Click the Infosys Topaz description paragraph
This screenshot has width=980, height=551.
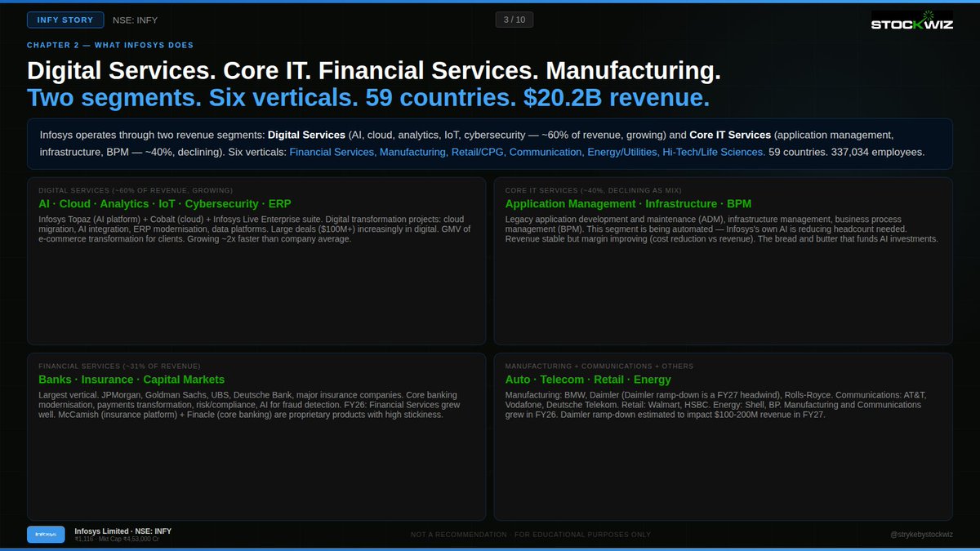tap(255, 229)
